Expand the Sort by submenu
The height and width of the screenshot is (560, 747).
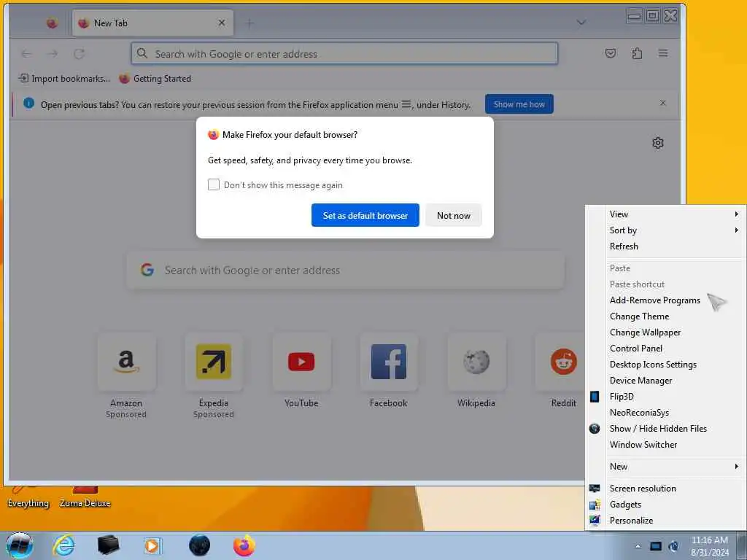(665, 230)
